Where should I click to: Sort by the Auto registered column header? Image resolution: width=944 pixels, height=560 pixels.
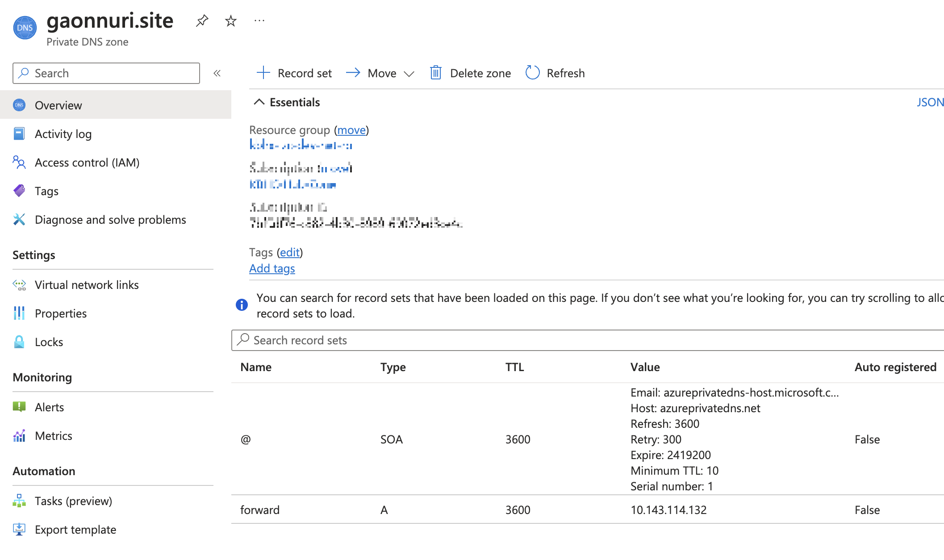tap(895, 367)
